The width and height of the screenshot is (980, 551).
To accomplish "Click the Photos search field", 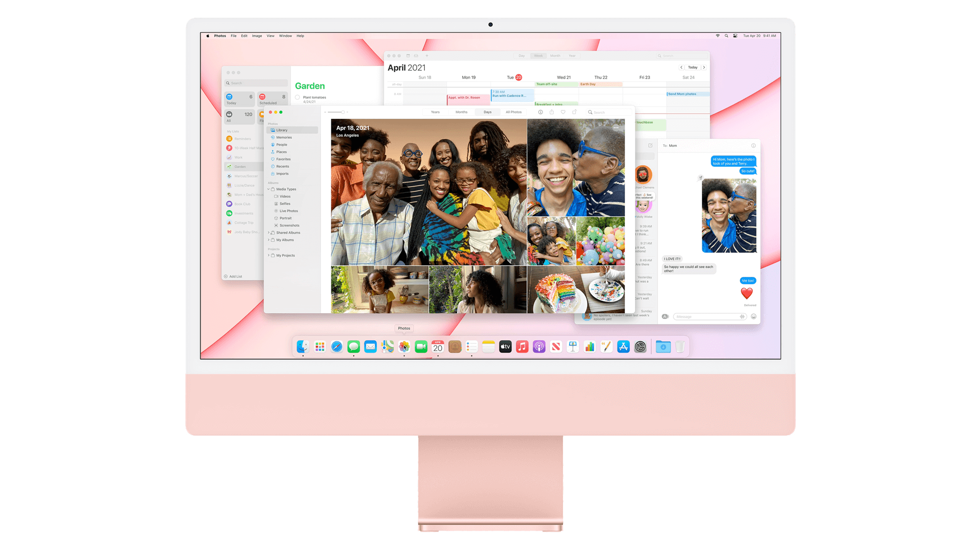I will [x=608, y=112].
